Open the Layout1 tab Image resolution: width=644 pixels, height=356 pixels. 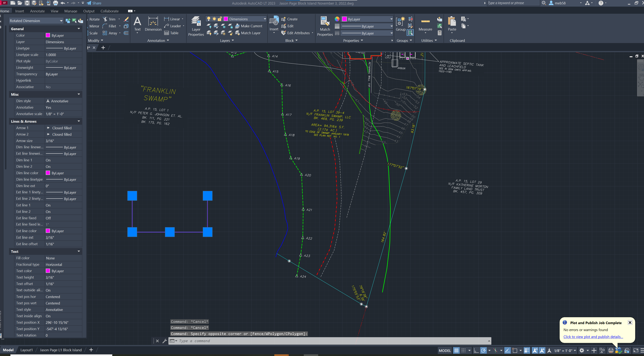pyautogui.click(x=26, y=350)
